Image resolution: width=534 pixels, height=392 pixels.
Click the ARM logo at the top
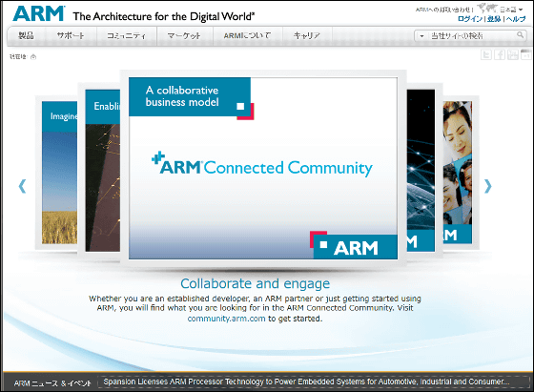coord(38,13)
